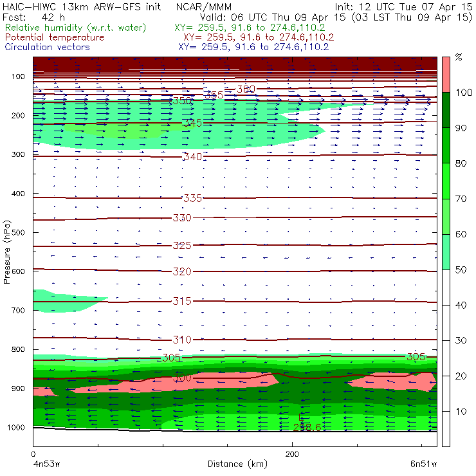Click the 350 contour label

182,100
